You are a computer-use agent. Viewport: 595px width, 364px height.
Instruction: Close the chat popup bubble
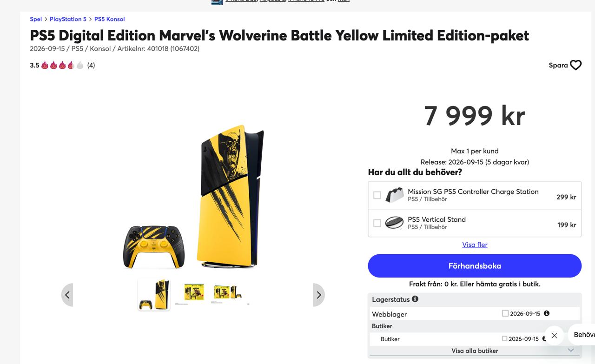coord(554,335)
